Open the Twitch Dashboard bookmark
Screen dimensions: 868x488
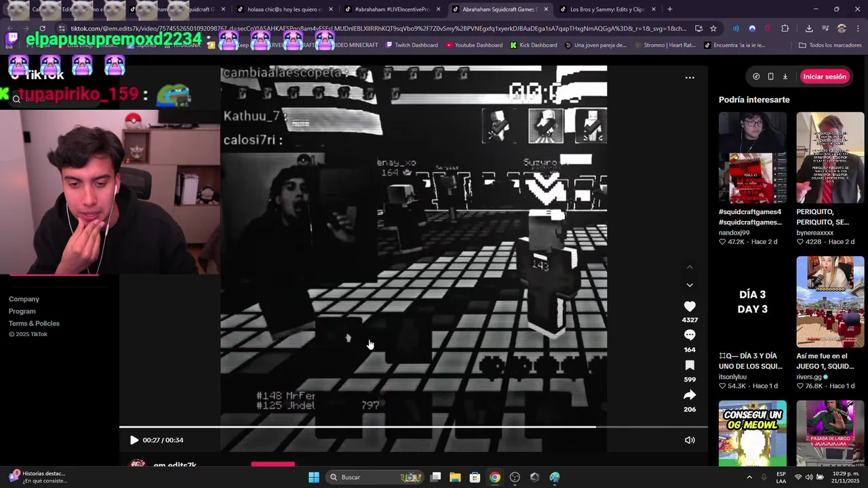[412, 45]
